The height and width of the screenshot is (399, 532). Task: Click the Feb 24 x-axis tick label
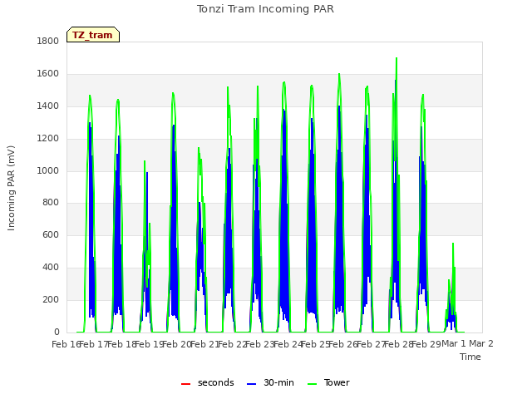click(288, 344)
